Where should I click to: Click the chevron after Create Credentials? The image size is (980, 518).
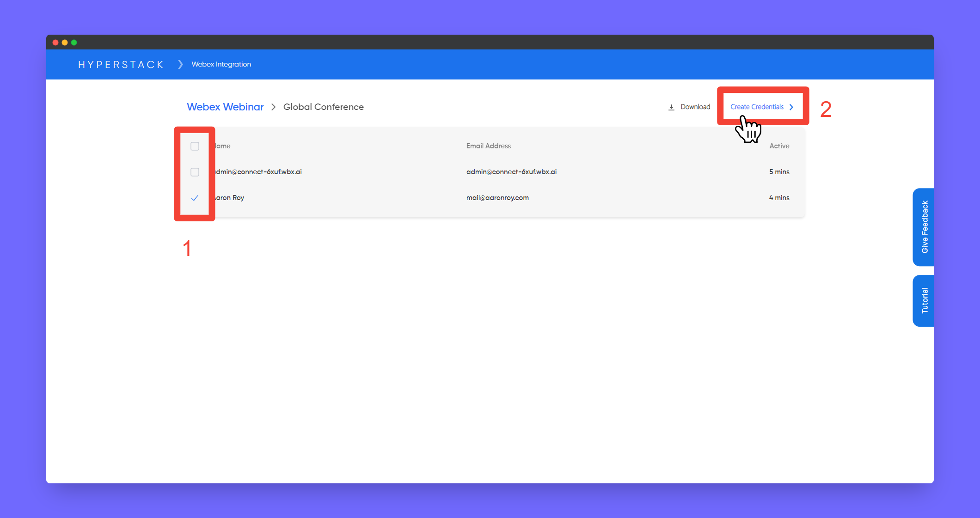(791, 107)
